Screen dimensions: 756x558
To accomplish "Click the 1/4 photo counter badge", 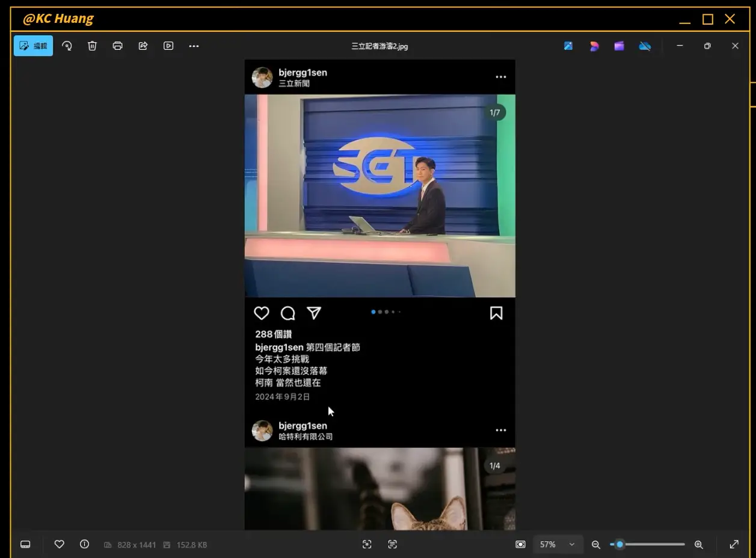I will pyautogui.click(x=495, y=466).
